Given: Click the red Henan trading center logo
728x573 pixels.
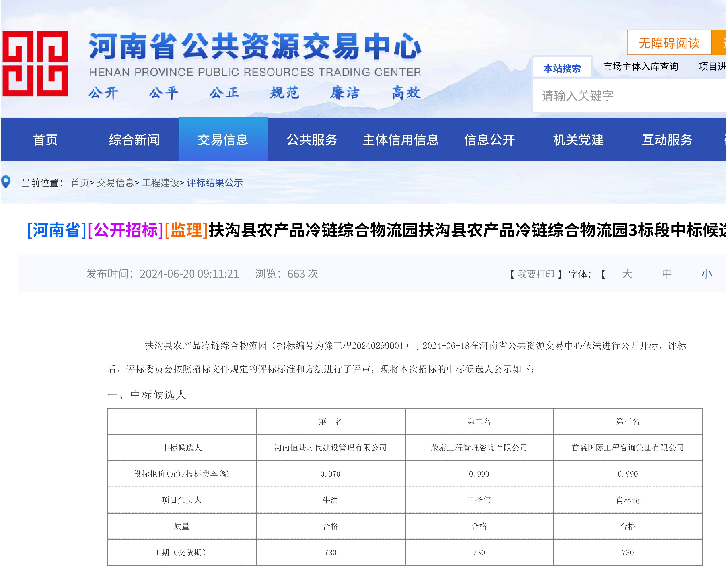Looking at the screenshot, I should (x=35, y=64).
